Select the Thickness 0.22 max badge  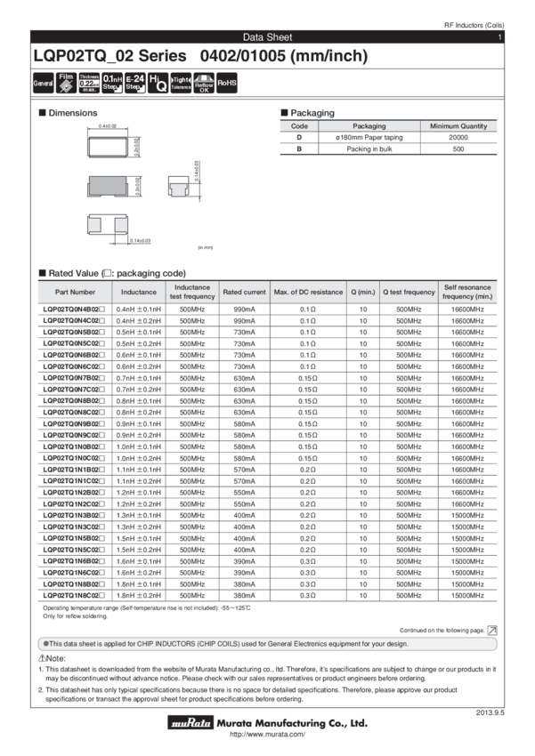point(89,83)
